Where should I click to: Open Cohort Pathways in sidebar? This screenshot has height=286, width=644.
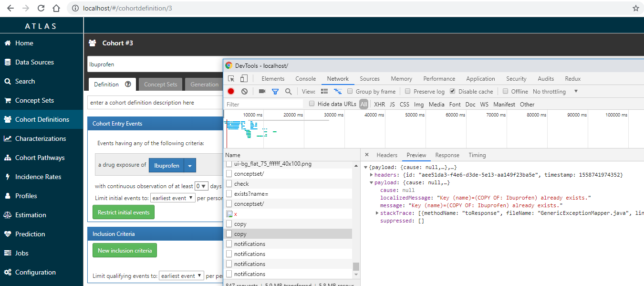[42, 158]
